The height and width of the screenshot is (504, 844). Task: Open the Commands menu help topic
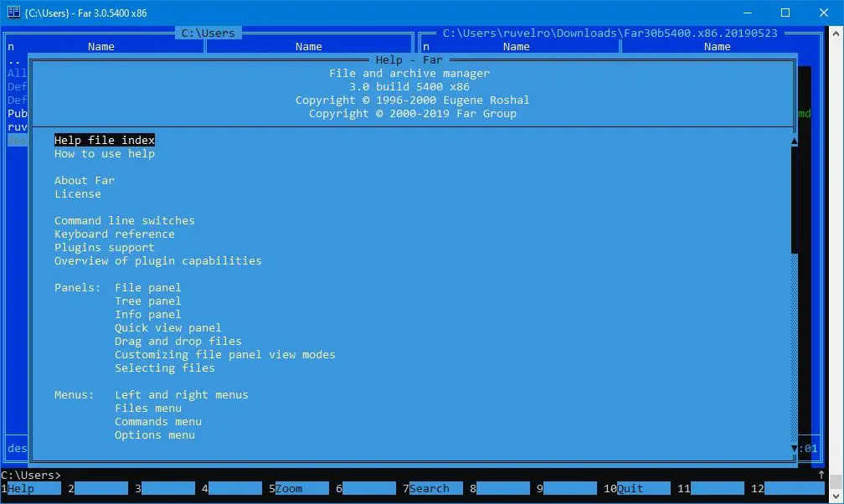tap(158, 422)
